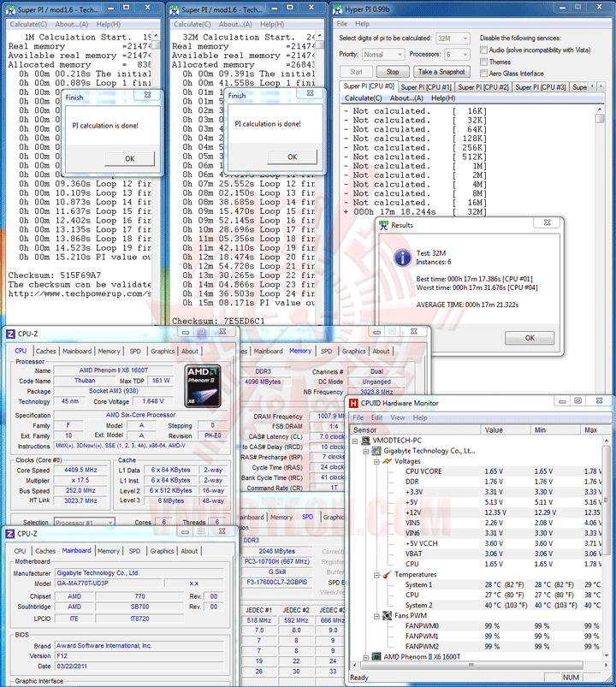Viewport: 616px width, 687px height.
Task: Open the Graphics tab in upper CPU-Z
Action: tap(163, 351)
